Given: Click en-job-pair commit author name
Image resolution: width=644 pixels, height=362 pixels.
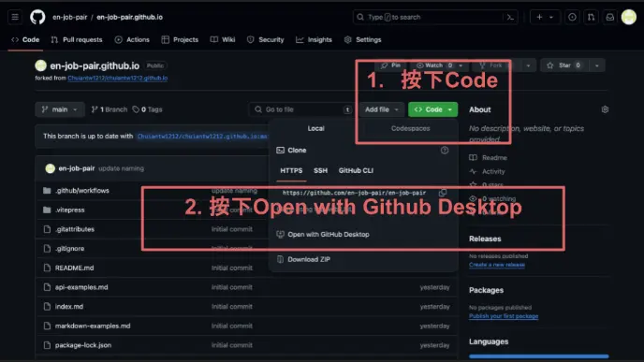Looking at the screenshot, I should [77, 168].
